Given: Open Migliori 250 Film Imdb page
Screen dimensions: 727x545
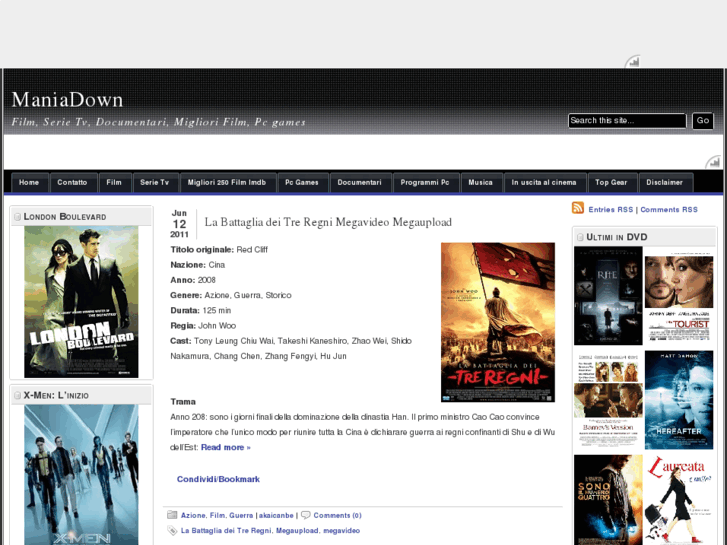Looking at the screenshot, I should click(x=227, y=182).
